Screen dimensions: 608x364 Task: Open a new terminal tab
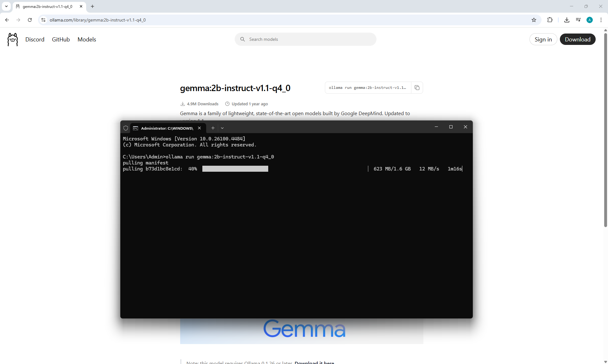[x=213, y=128]
